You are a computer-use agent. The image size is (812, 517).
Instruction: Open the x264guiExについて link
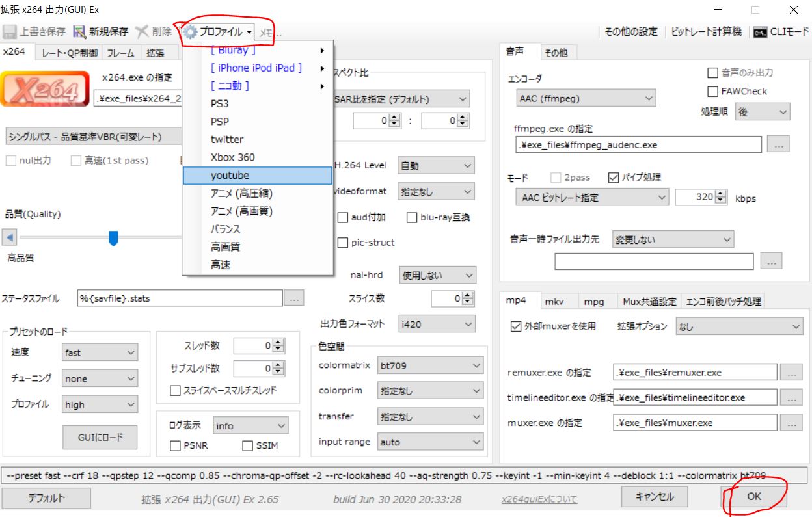point(539,499)
